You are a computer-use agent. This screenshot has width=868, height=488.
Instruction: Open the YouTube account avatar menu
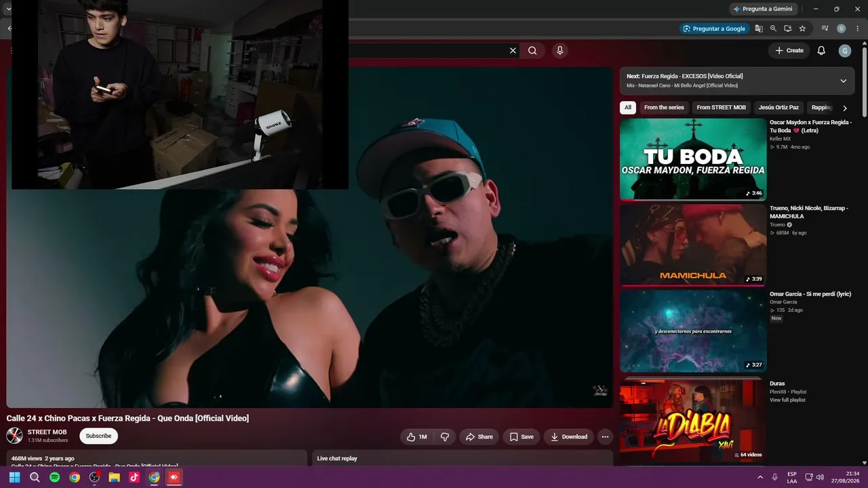click(x=844, y=51)
